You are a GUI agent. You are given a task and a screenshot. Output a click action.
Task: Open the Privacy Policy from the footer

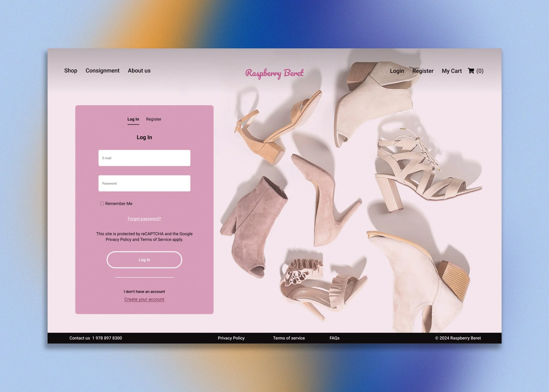click(231, 338)
